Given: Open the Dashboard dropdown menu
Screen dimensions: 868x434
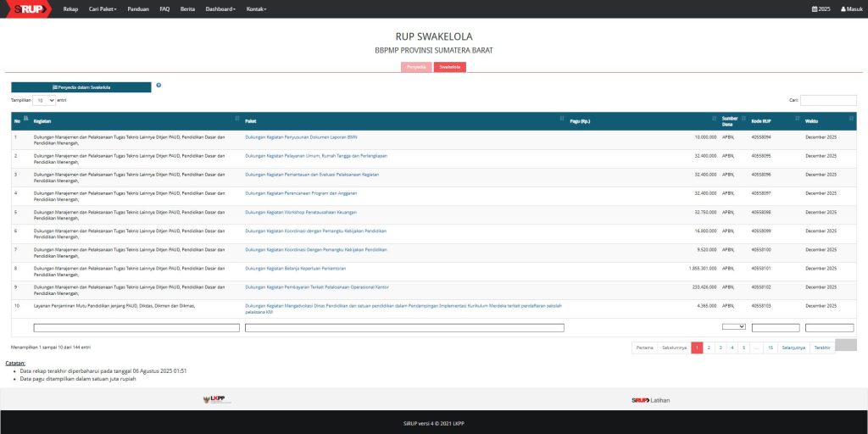Looking at the screenshot, I should 220,8.
